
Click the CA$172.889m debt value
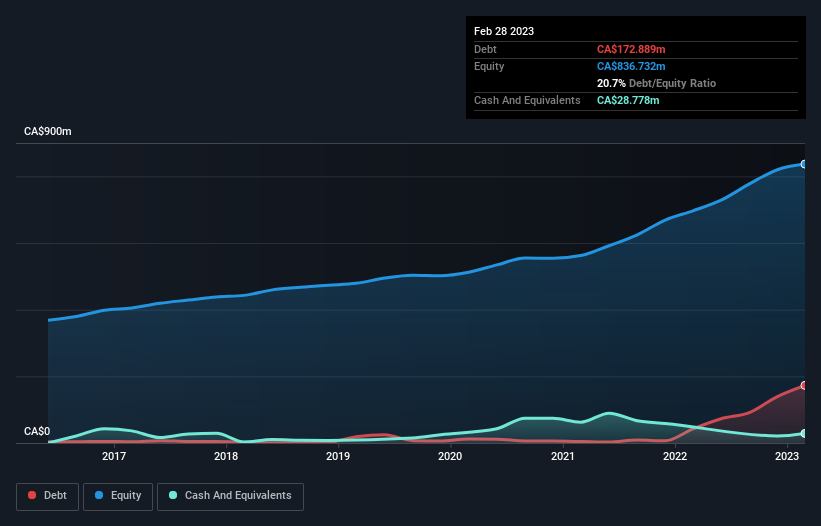[x=631, y=49]
